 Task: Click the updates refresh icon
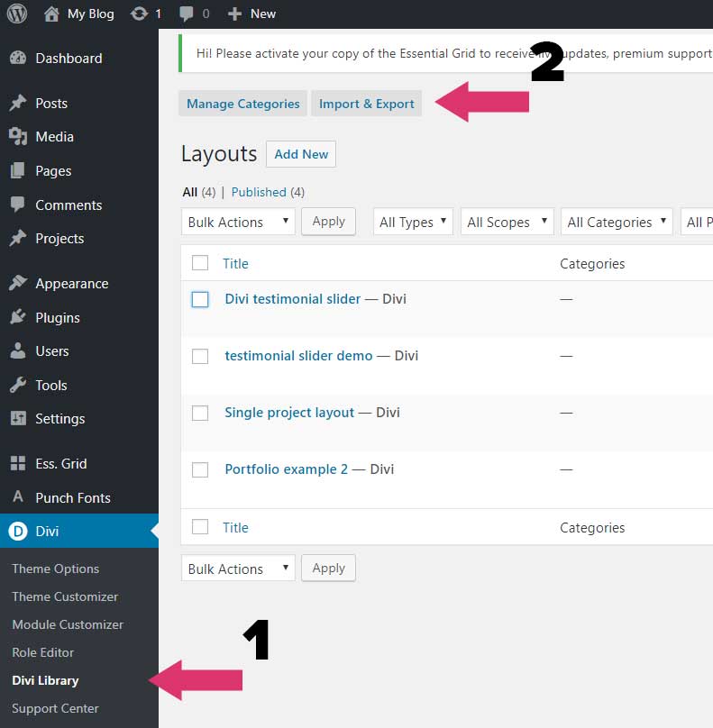click(x=139, y=14)
